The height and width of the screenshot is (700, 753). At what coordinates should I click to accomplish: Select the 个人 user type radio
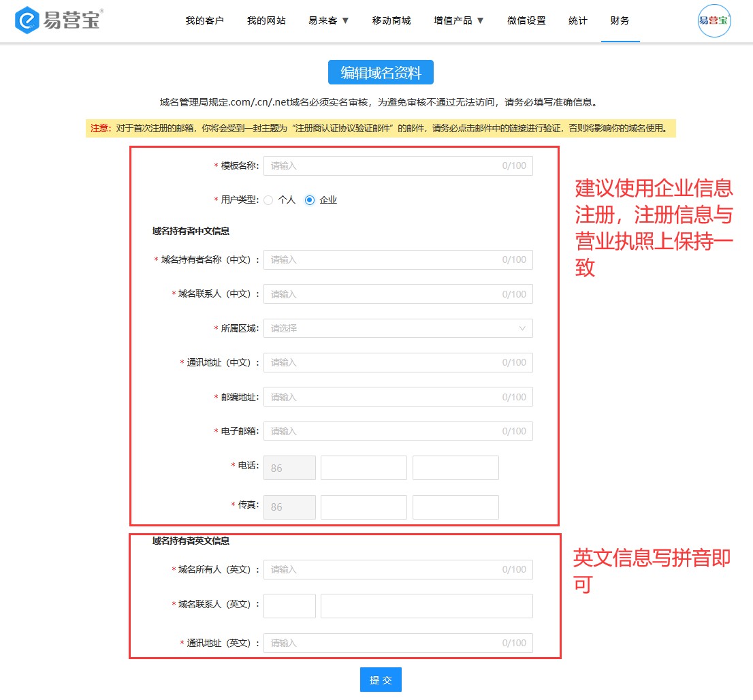click(268, 200)
